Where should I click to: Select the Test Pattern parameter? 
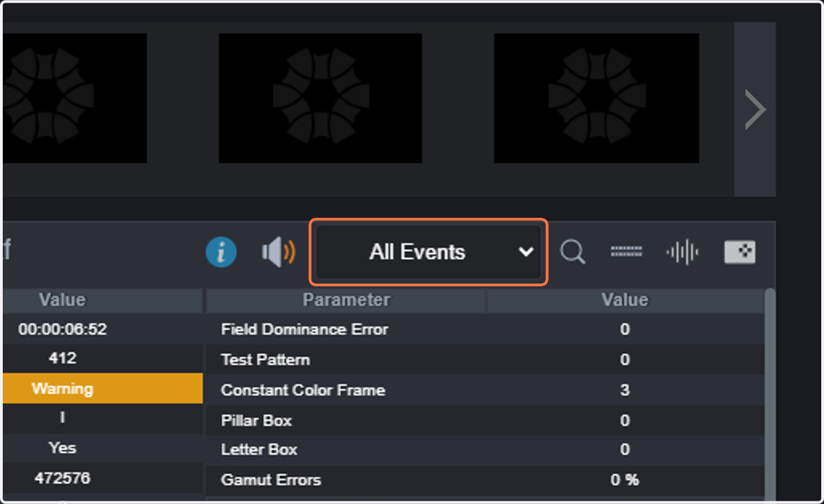[x=265, y=360]
